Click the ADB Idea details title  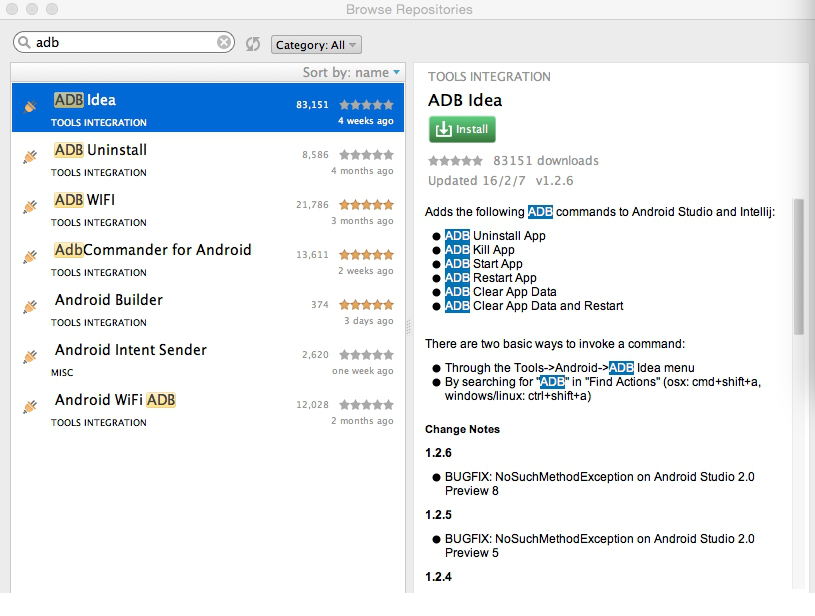tap(465, 100)
